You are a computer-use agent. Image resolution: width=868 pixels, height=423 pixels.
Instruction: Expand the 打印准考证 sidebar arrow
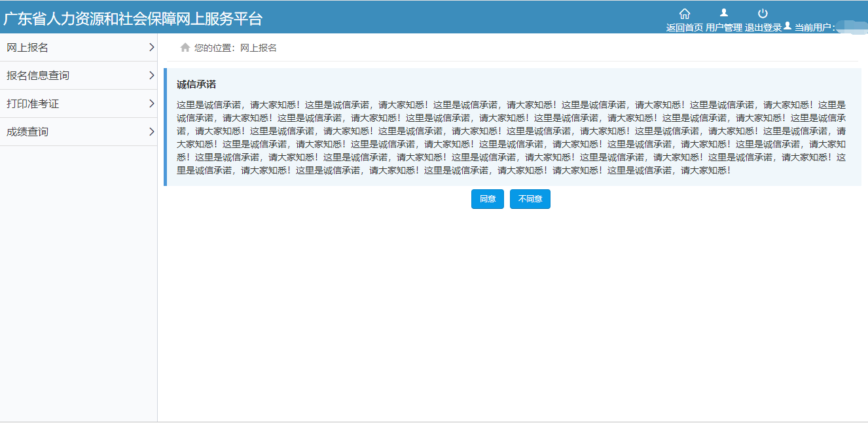[151, 103]
